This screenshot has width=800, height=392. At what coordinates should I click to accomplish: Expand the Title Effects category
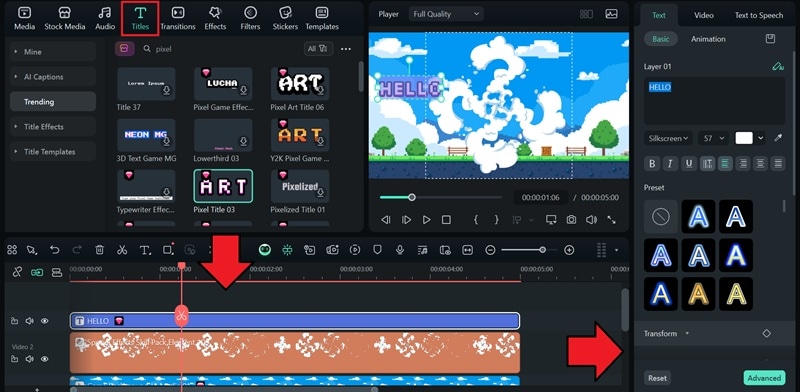(x=53, y=127)
